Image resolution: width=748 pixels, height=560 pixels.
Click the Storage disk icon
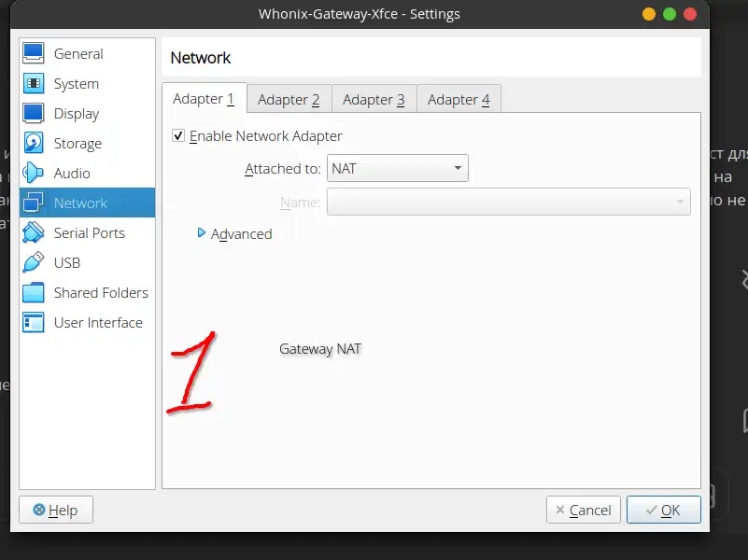tap(33, 143)
